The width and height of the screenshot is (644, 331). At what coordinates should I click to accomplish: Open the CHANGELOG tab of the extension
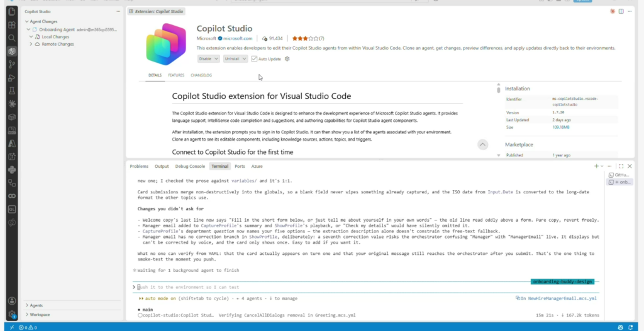pyautogui.click(x=201, y=75)
